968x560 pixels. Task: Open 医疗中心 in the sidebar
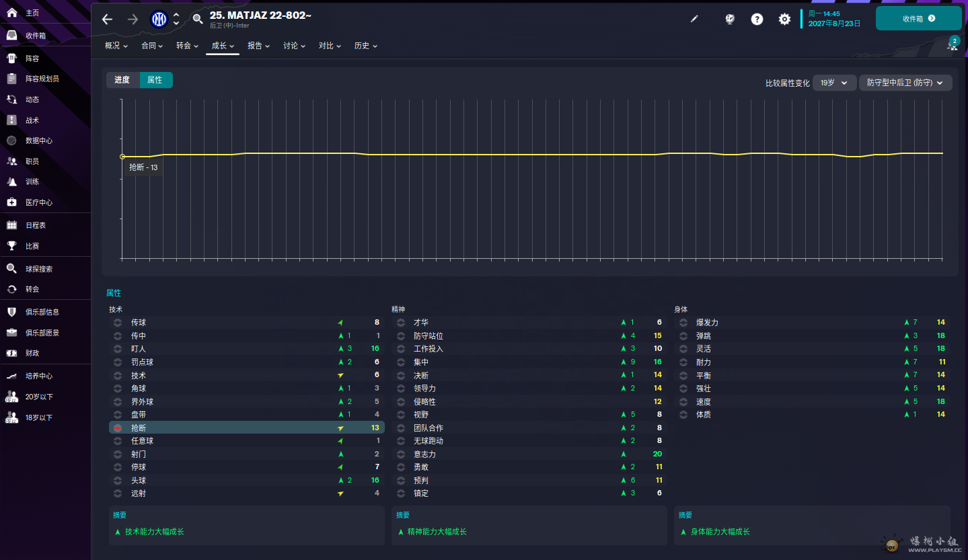coord(38,202)
